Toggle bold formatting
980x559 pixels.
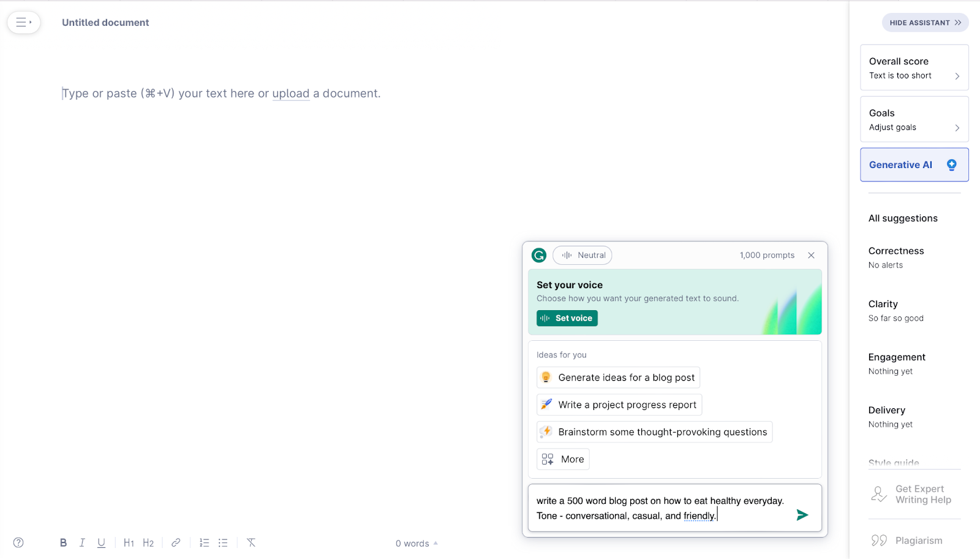pos(63,542)
